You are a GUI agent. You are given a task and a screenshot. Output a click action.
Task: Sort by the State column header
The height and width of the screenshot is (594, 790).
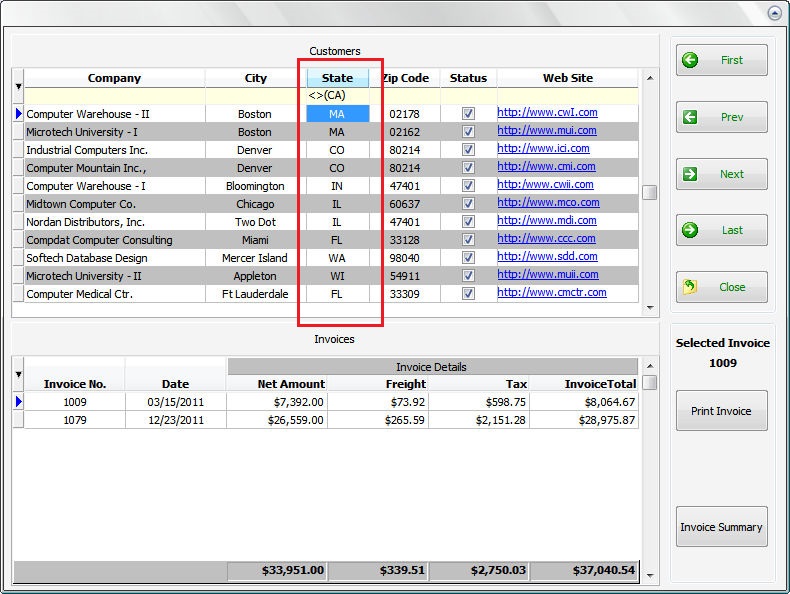pos(337,78)
